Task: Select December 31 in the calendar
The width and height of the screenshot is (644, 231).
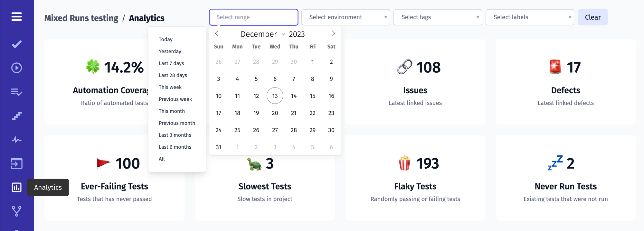Action: [219, 147]
